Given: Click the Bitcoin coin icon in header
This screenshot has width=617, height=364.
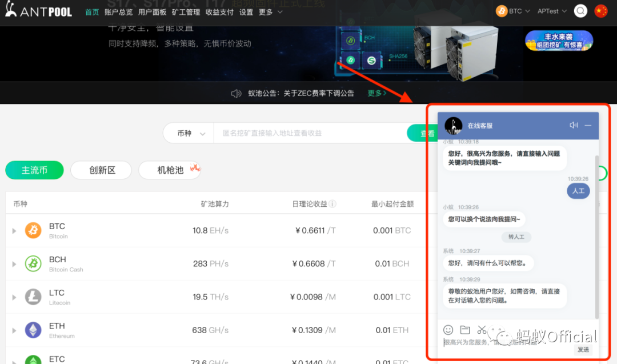Looking at the screenshot, I should tap(502, 11).
